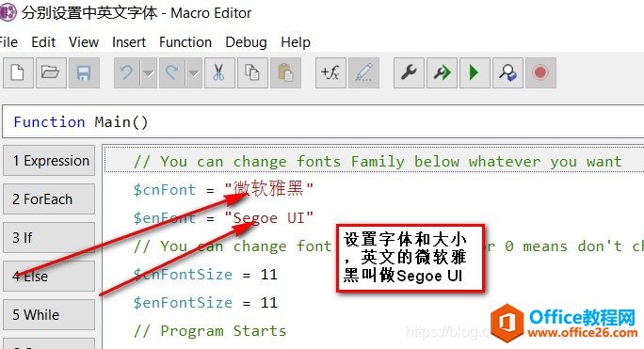Save the macro with the floppy icon
Viewport: 644px width, 349px height.
(84, 73)
